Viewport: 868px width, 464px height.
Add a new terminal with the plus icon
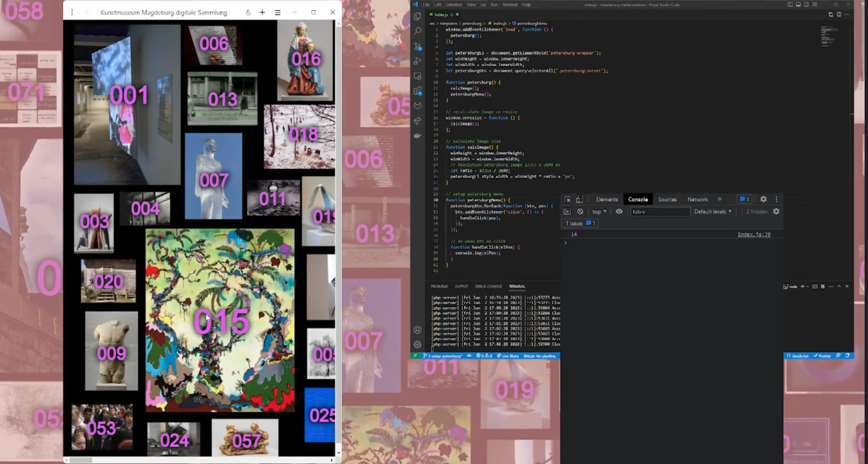pos(802,286)
